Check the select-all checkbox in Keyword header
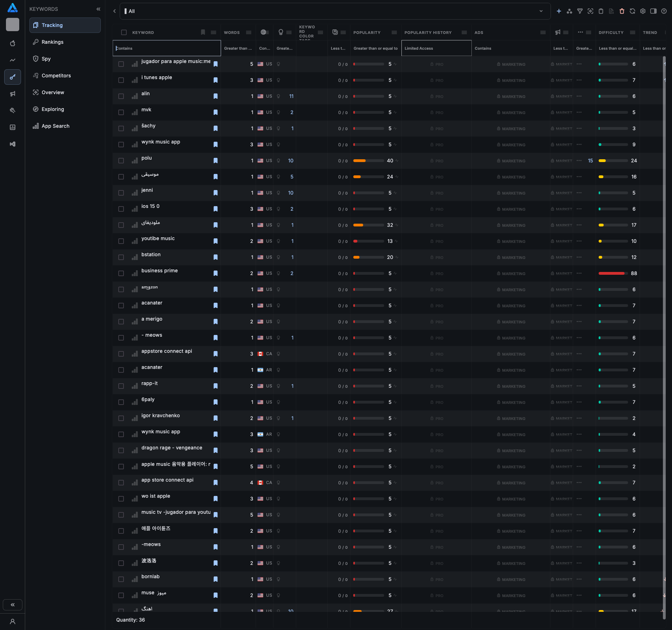 pos(124,33)
